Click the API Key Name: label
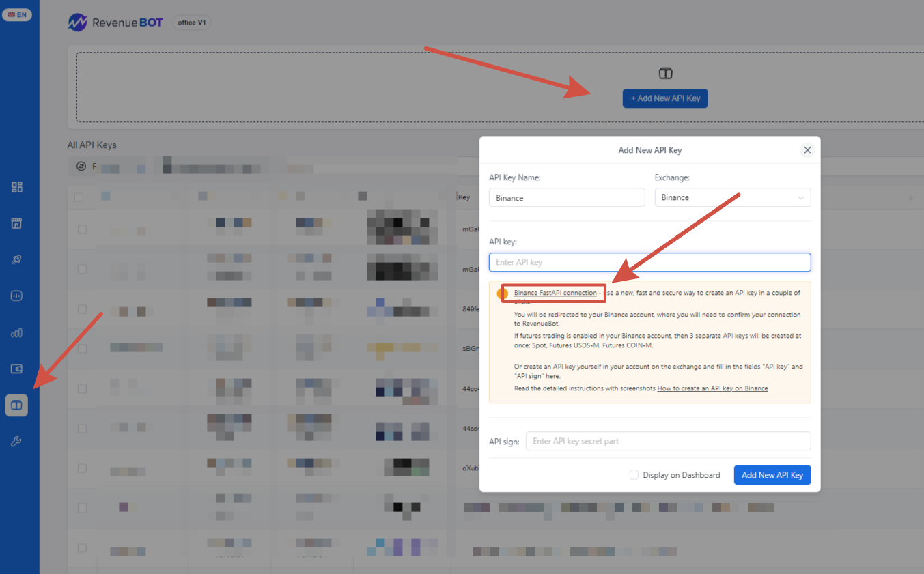 [515, 177]
